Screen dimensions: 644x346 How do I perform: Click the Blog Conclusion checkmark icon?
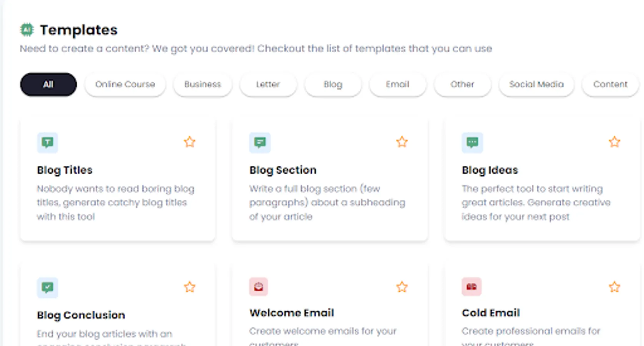coord(47,287)
